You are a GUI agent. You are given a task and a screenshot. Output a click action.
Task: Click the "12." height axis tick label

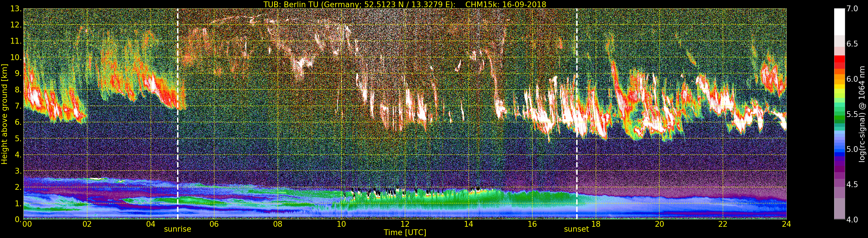(x=16, y=25)
